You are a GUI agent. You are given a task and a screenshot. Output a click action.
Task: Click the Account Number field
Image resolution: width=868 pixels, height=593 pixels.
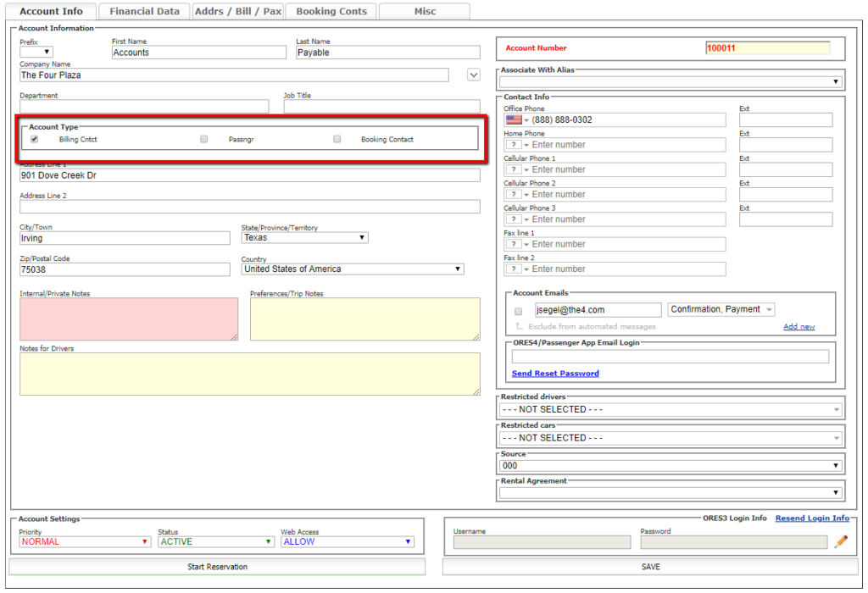tap(767, 48)
